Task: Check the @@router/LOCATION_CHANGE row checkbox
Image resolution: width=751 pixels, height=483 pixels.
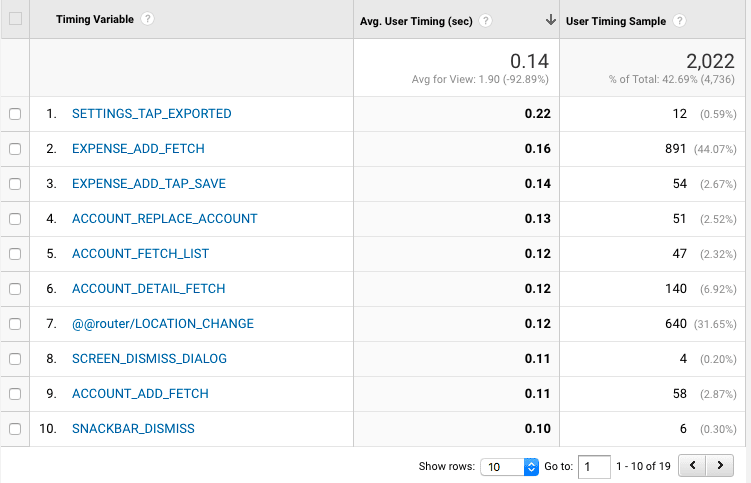Action: 15,323
